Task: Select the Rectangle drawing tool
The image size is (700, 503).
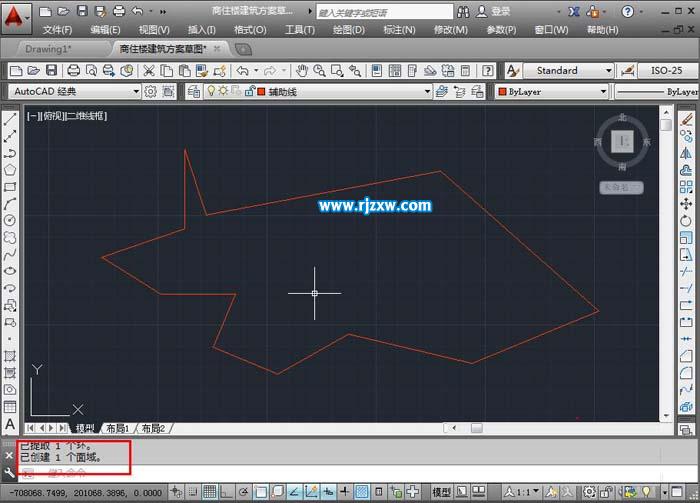Action: click(x=10, y=187)
